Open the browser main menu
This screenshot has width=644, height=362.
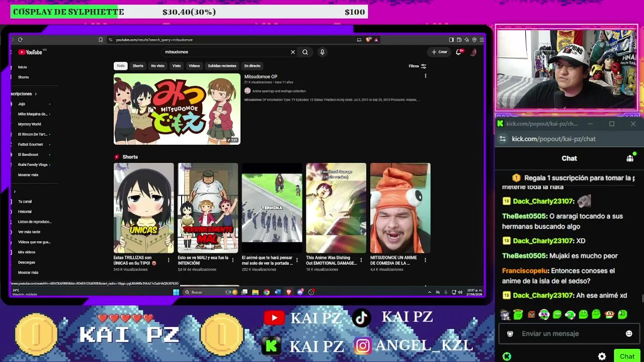pyautogui.click(x=481, y=40)
